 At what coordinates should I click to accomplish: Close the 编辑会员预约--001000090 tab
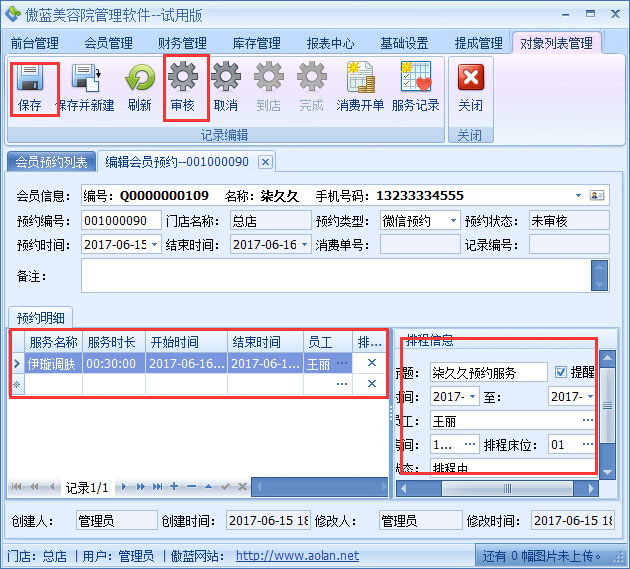click(x=265, y=162)
